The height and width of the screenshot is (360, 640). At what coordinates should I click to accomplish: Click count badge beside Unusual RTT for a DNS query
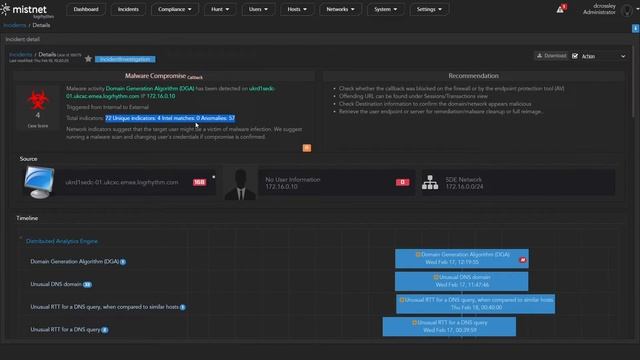(x=104, y=330)
